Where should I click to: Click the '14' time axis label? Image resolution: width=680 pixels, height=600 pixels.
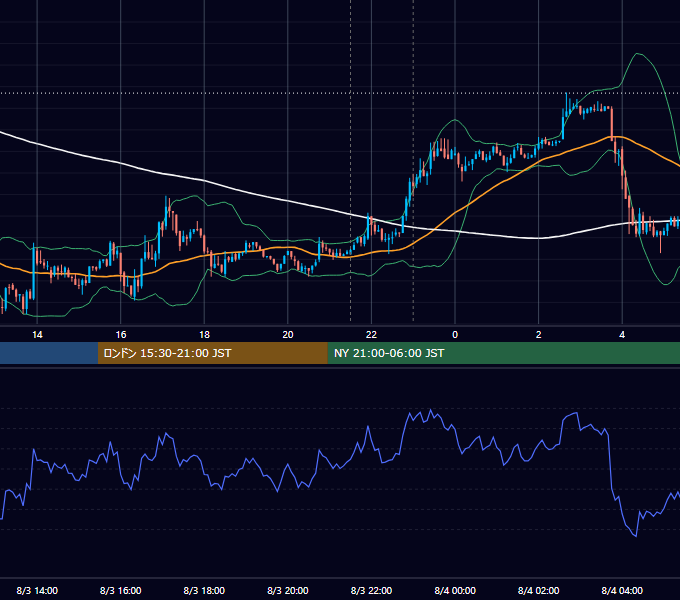(37, 335)
